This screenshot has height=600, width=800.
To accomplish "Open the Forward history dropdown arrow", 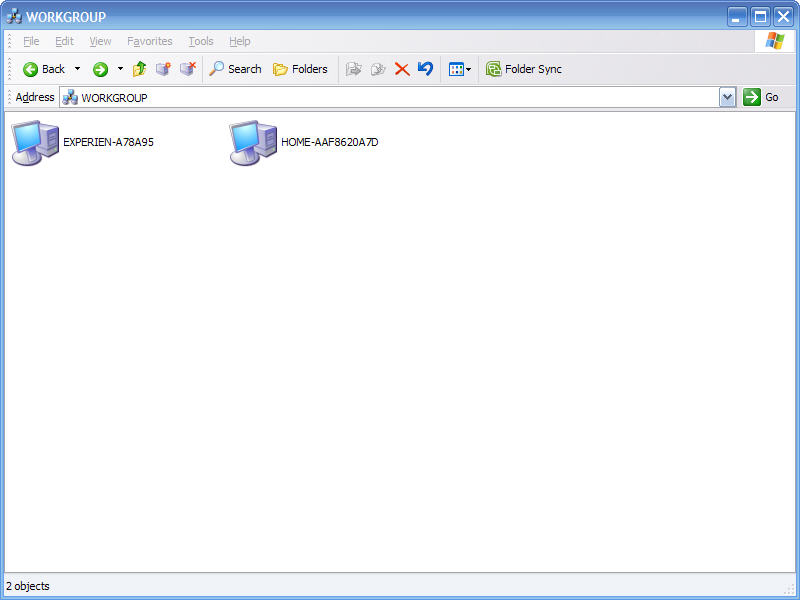I will pyautogui.click(x=120, y=69).
